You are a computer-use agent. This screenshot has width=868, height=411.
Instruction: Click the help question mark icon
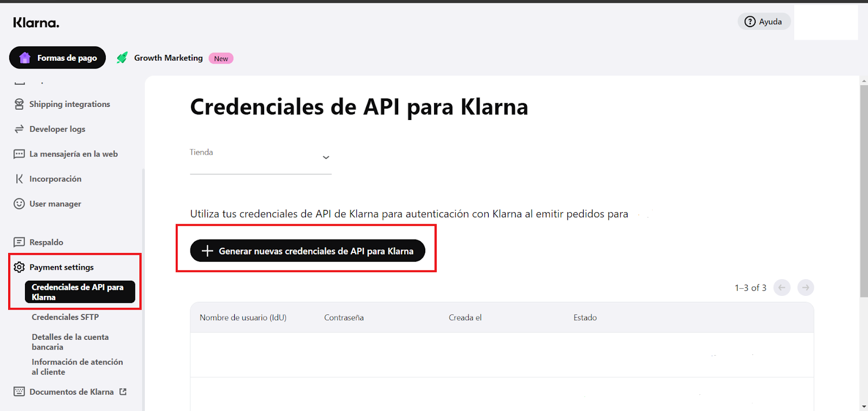click(x=750, y=22)
